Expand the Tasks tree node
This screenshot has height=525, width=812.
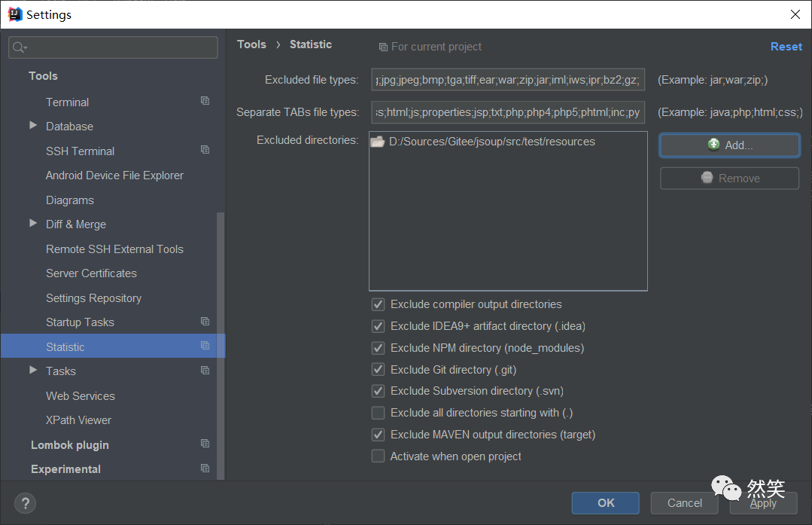pyautogui.click(x=33, y=370)
